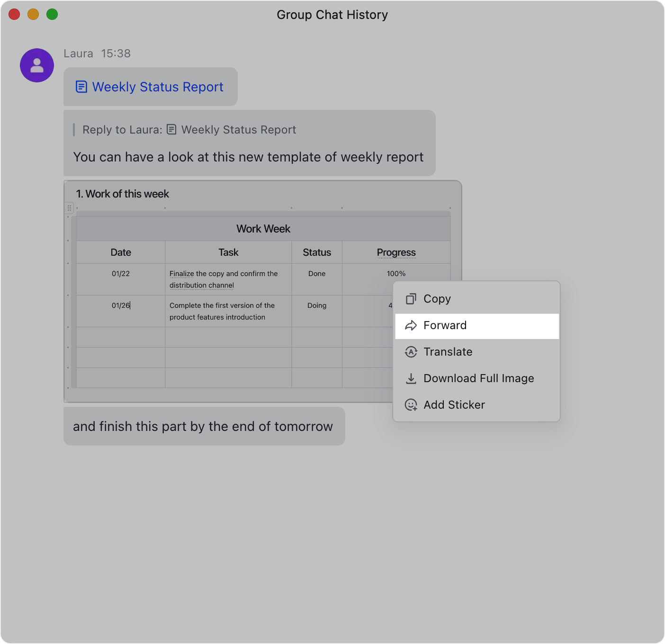The width and height of the screenshot is (665, 644).
Task: Click the green fullscreen window button
Action: (52, 15)
